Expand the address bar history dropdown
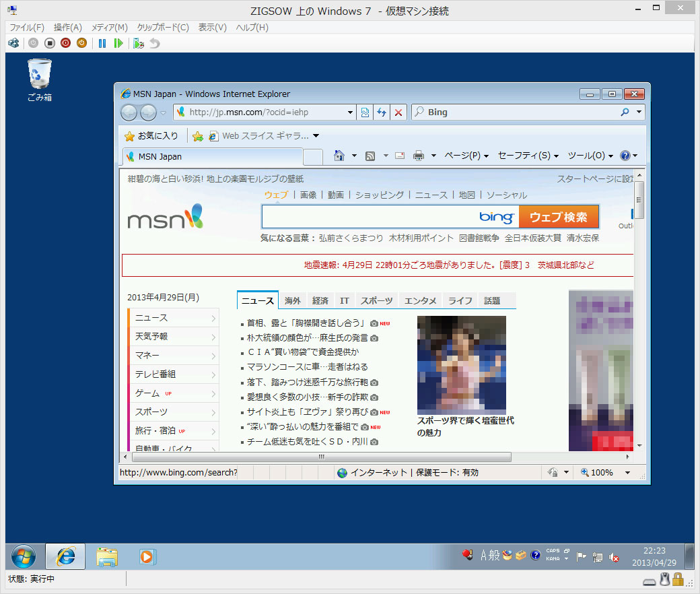The height and width of the screenshot is (594, 700). [x=351, y=112]
